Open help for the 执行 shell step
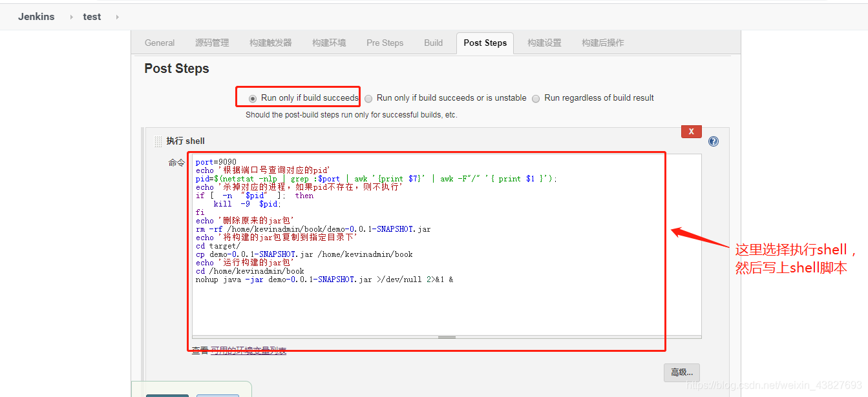 tap(713, 141)
